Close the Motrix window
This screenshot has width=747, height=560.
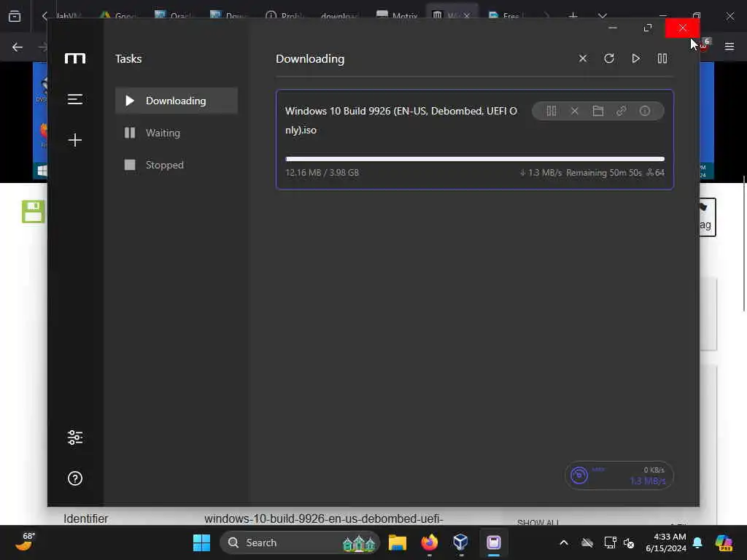click(x=682, y=28)
